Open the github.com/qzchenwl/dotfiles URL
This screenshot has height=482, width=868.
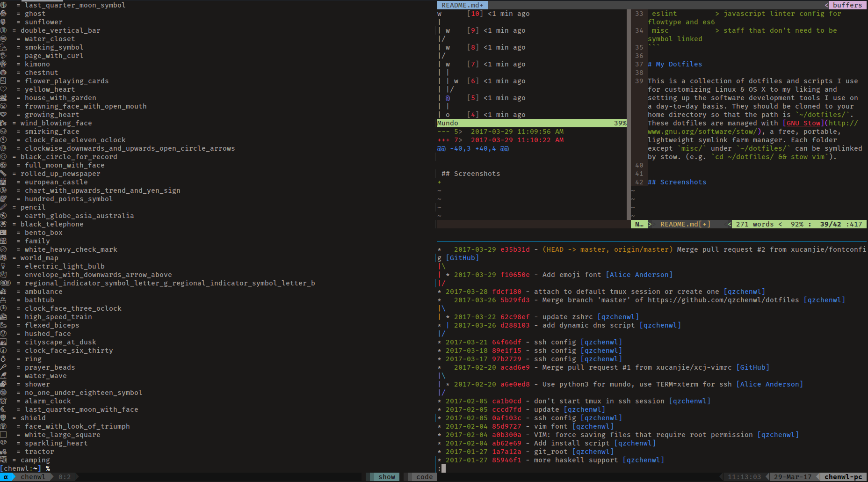pyautogui.click(x=723, y=300)
